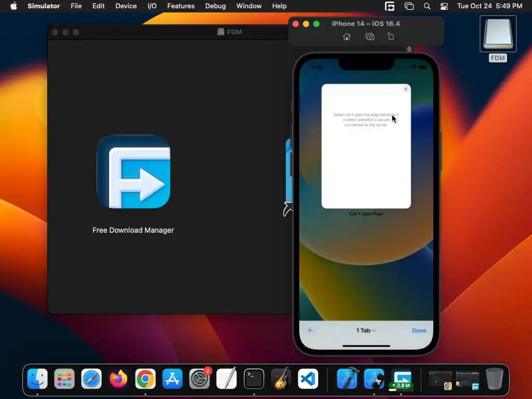Viewport: 532px width, 399px height.
Task: Zoom the iPhone 14 simulator window
Action: click(316, 24)
